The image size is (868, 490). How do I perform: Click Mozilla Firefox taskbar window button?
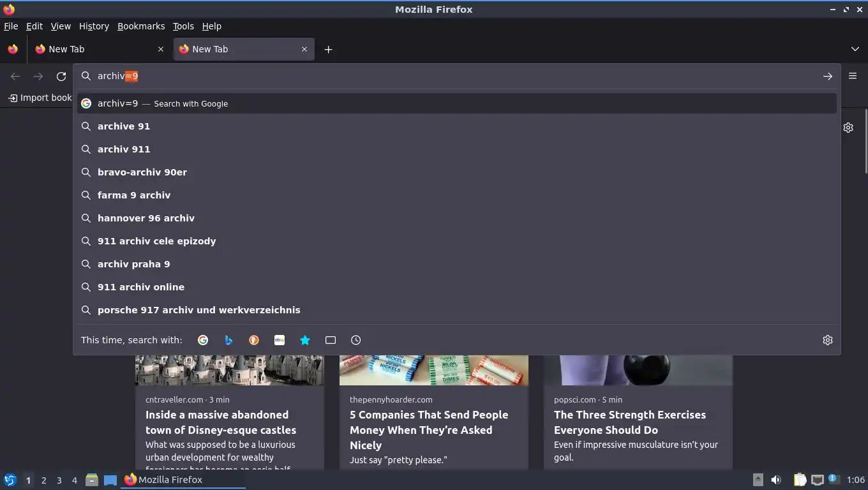[x=184, y=480]
